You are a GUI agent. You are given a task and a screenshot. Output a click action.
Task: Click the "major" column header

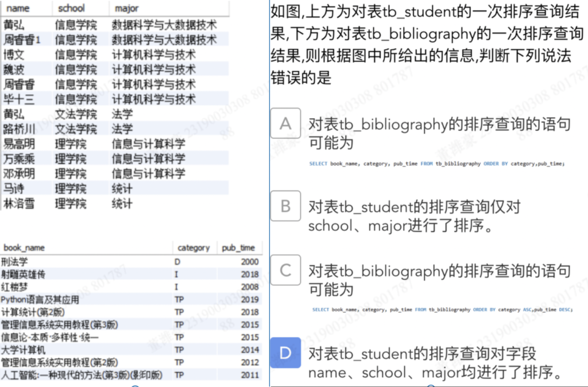[126, 9]
